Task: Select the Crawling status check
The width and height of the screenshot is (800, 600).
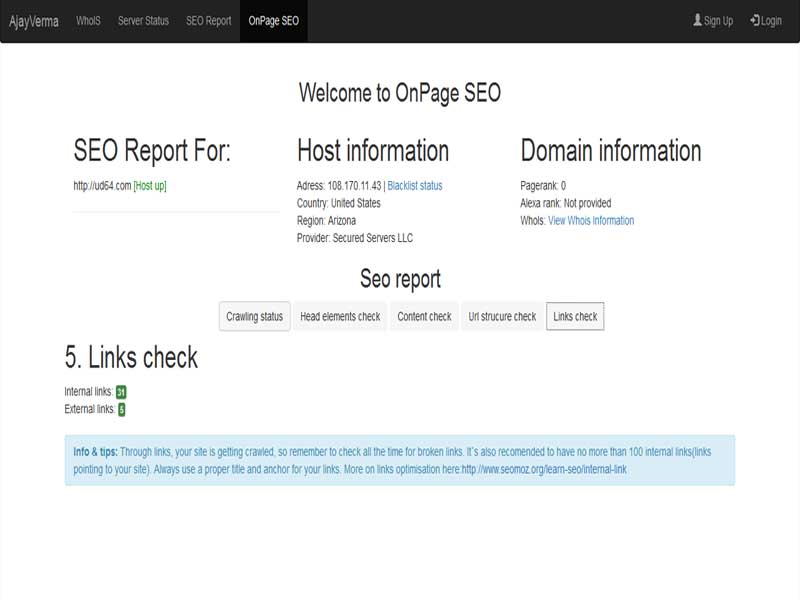Action: click(253, 316)
